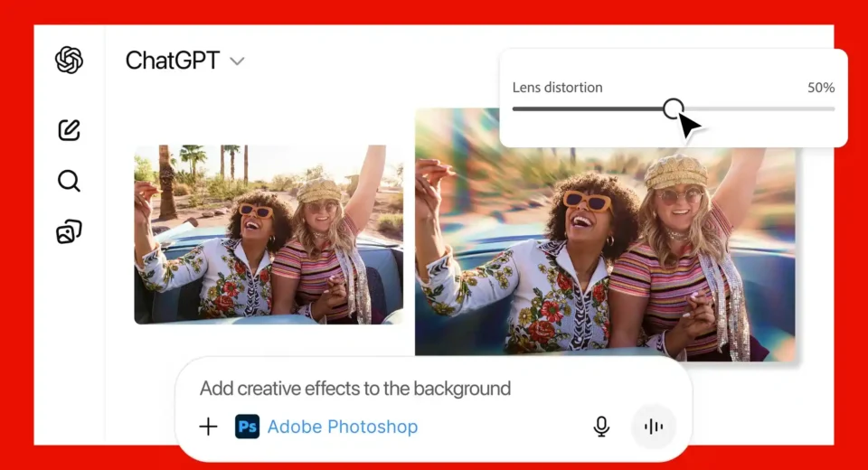The height and width of the screenshot is (470, 868).
Task: Select the original unedited photo thumbnail
Action: pos(269,234)
